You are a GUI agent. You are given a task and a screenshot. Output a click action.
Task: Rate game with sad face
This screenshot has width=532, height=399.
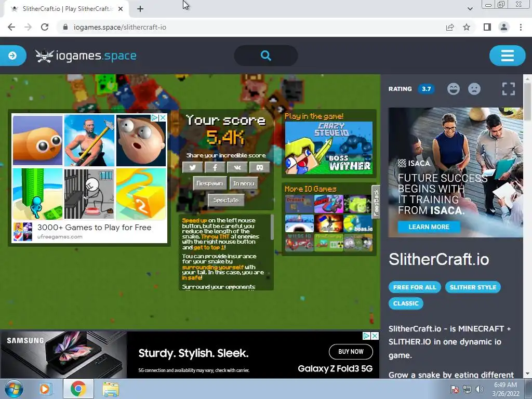pyautogui.click(x=474, y=89)
